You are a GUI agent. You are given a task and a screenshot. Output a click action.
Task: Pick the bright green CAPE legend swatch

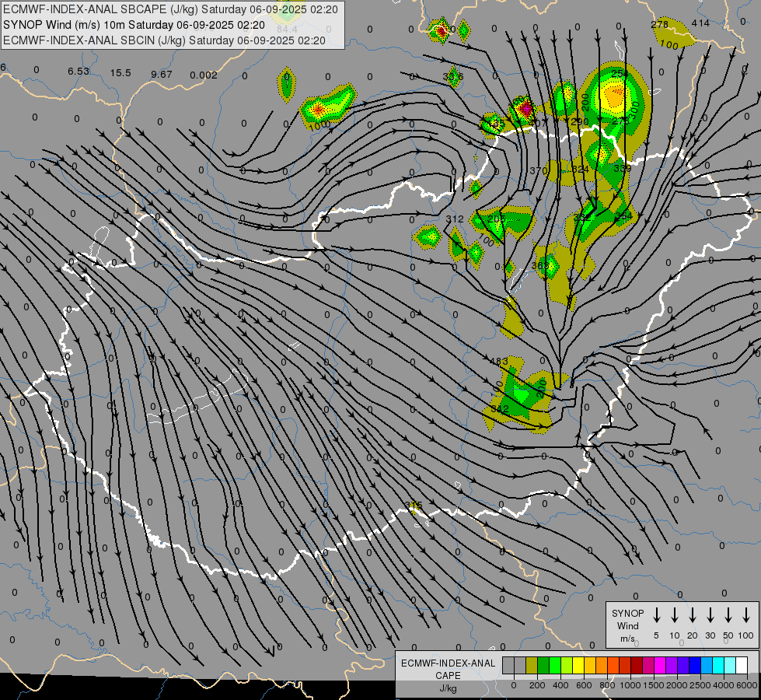[555, 665]
